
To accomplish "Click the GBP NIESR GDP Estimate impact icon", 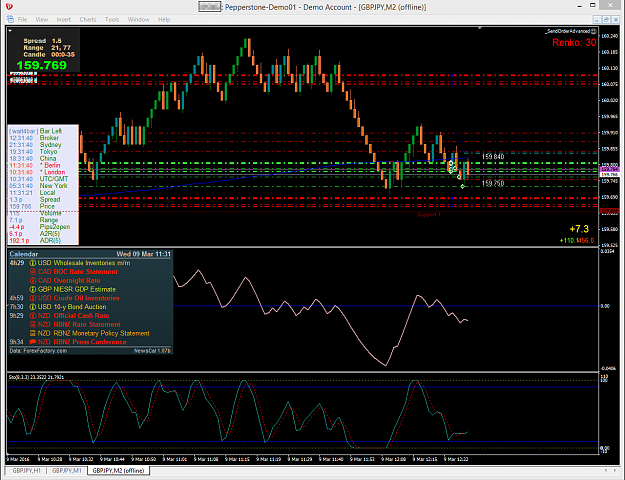I will [33, 289].
